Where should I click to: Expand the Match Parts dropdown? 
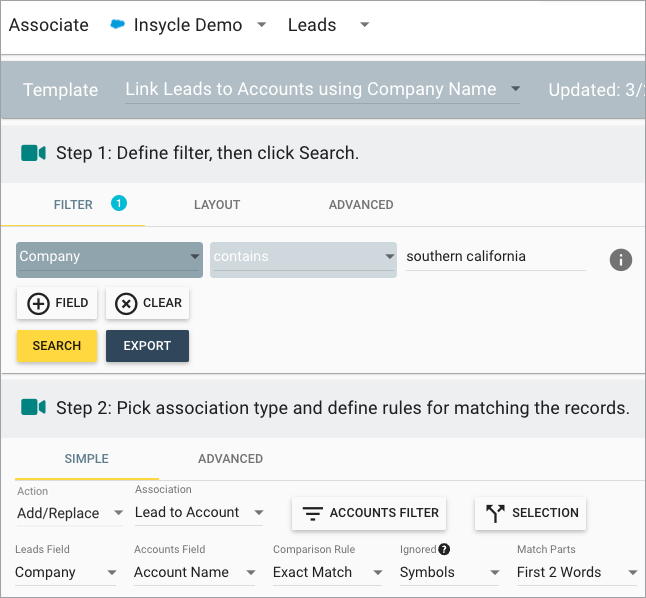(576, 573)
